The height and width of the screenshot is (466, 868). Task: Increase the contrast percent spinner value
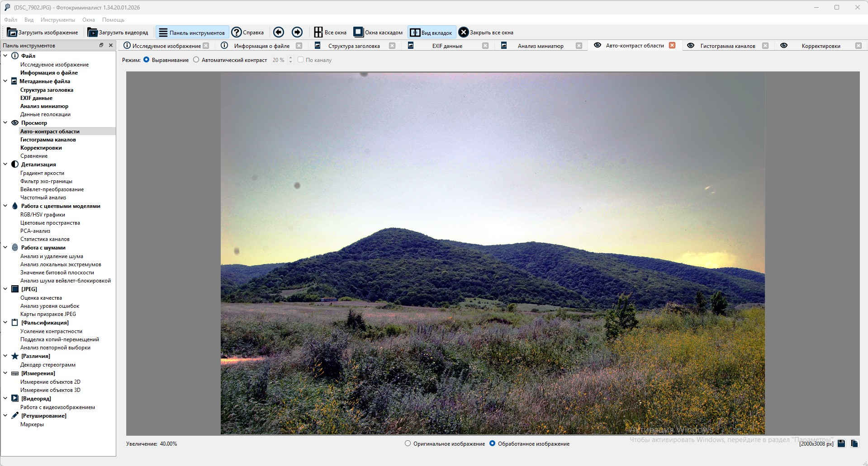coord(290,58)
